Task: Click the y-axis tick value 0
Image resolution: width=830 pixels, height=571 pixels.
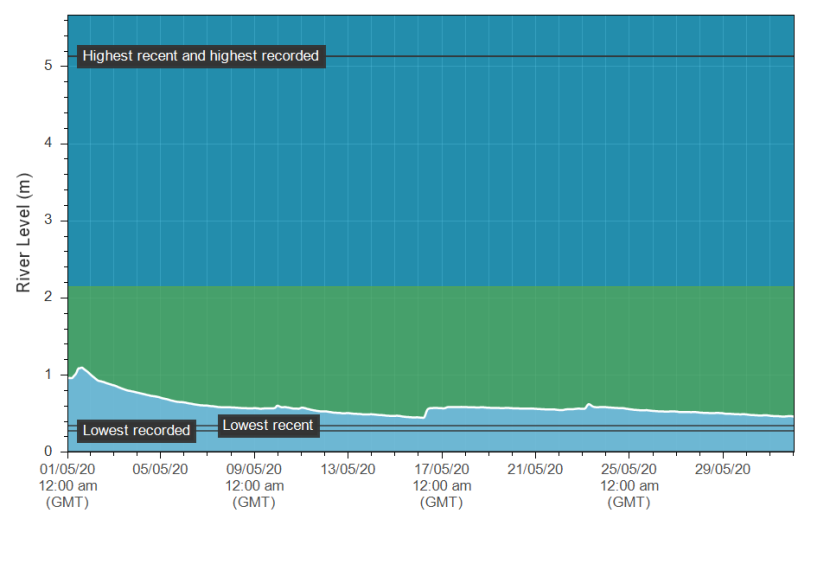Action: click(x=48, y=452)
